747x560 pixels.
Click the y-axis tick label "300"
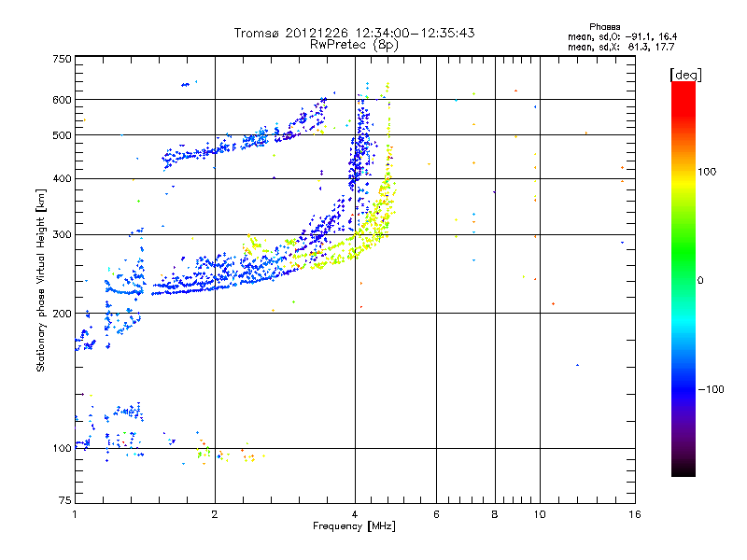[x=62, y=235]
